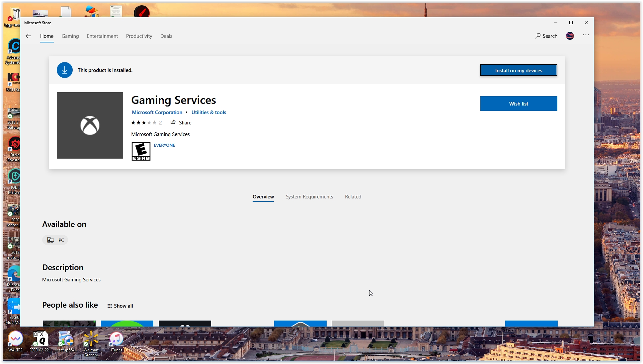The width and height of the screenshot is (643, 364).
Task: Open the Gaming section of the Store
Action: [x=70, y=36]
